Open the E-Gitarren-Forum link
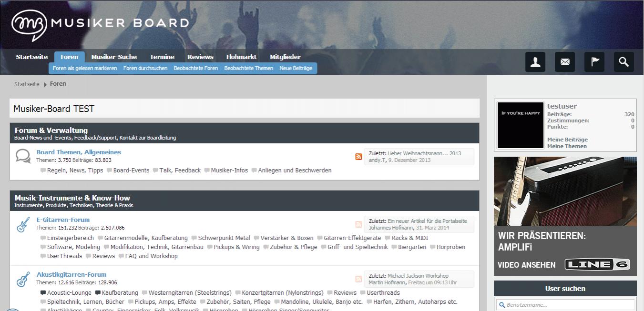The image size is (644, 311). click(x=63, y=220)
